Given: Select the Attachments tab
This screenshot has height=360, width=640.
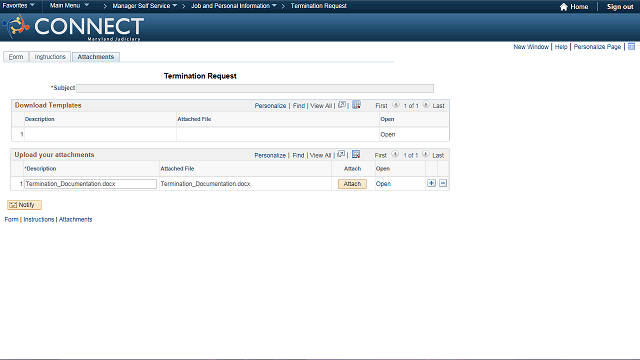Looking at the screenshot, I should pyautogui.click(x=96, y=57).
